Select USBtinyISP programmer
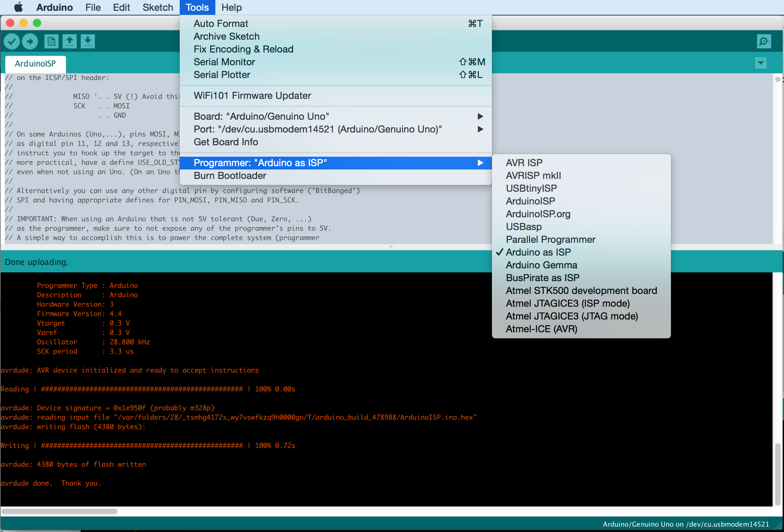 (x=581, y=188)
